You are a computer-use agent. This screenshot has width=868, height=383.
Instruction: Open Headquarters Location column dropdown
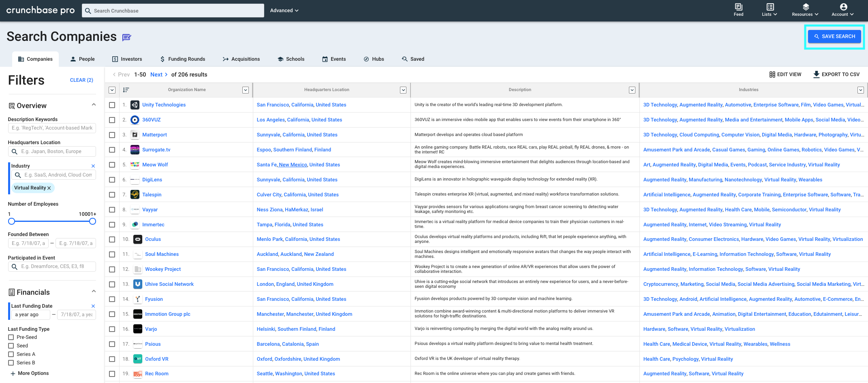coord(403,90)
